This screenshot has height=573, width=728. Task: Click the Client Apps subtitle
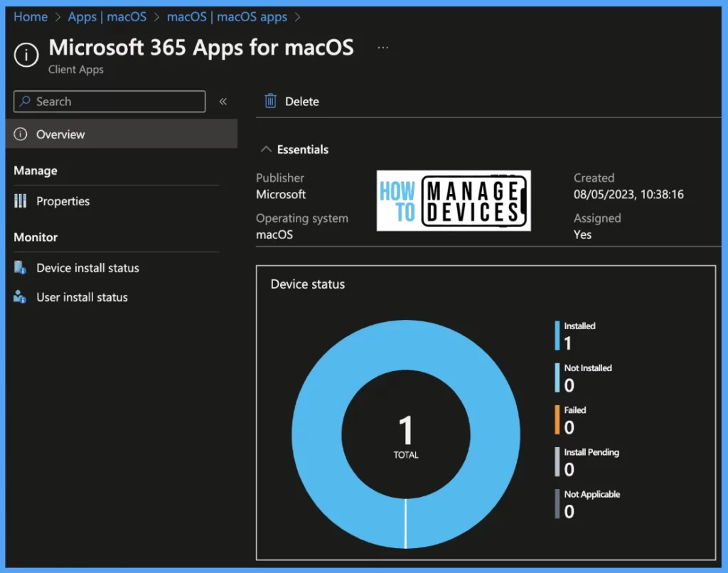click(75, 70)
